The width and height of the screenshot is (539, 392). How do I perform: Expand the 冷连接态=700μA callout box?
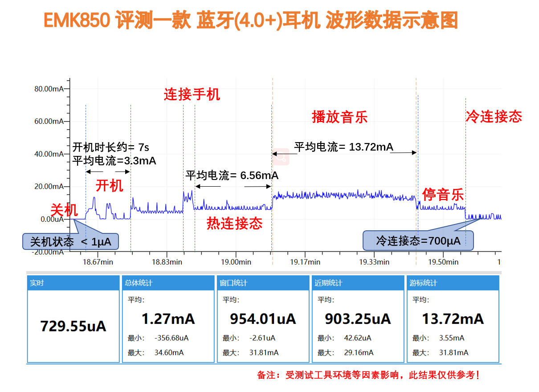click(419, 241)
